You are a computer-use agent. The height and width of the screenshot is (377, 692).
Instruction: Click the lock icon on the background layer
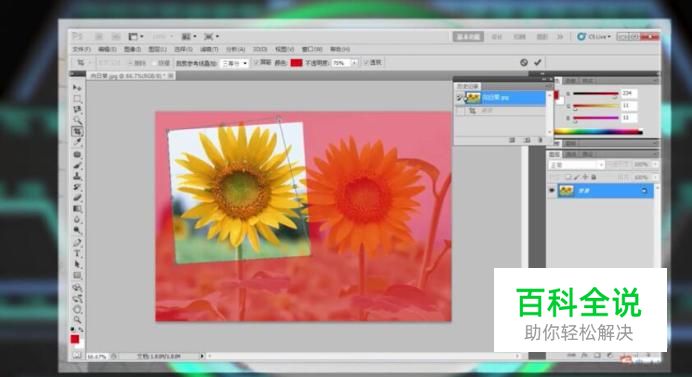pyautogui.click(x=644, y=191)
